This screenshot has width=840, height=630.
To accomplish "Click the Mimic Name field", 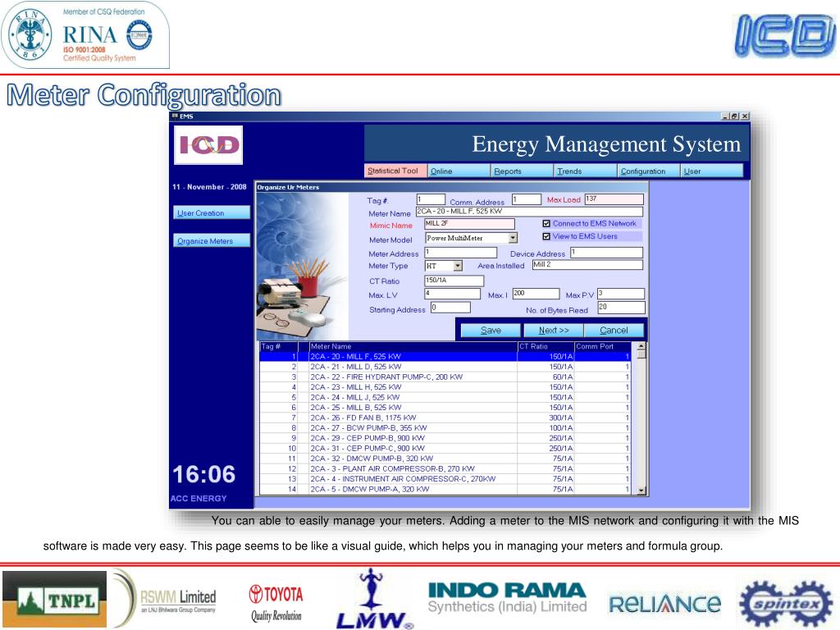I will click(x=469, y=224).
